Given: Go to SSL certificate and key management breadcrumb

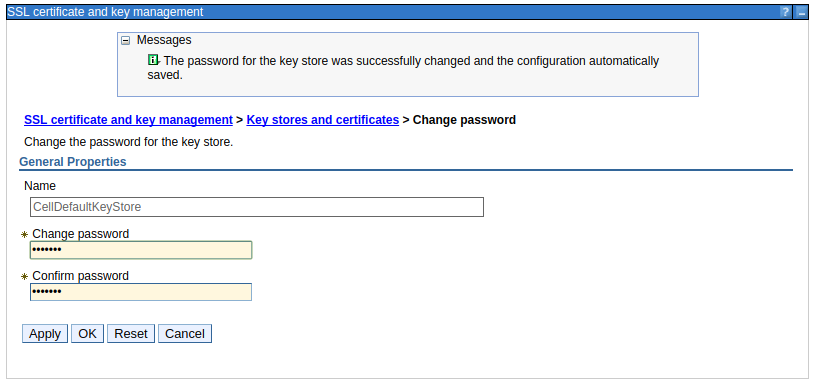Looking at the screenshot, I should click(128, 120).
